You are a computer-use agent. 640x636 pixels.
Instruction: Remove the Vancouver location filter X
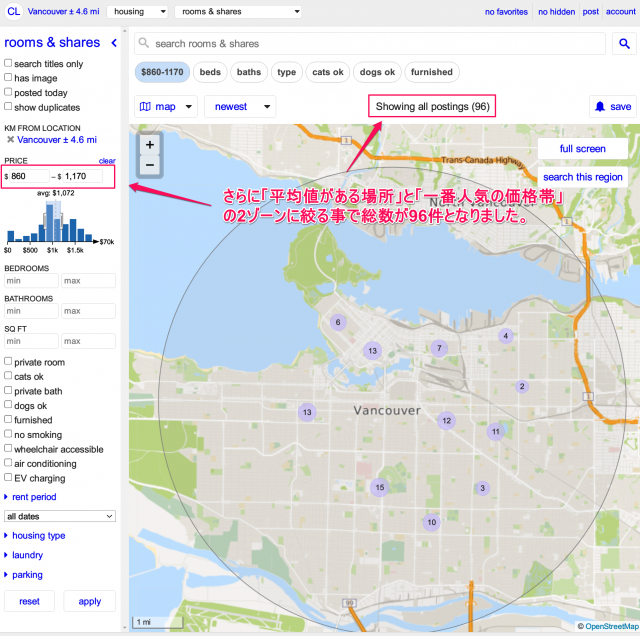[x=11, y=140]
